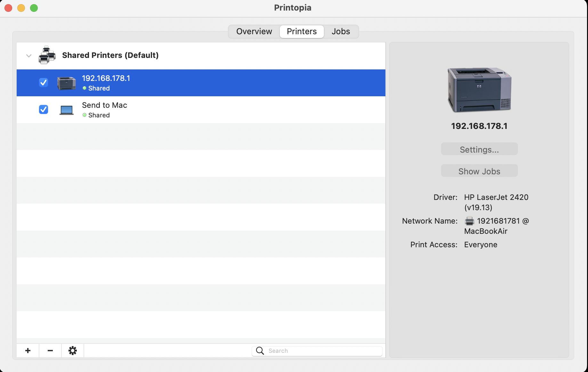Viewport: 588px width, 372px height.
Task: Open the Jobs tab
Action: pyautogui.click(x=341, y=31)
